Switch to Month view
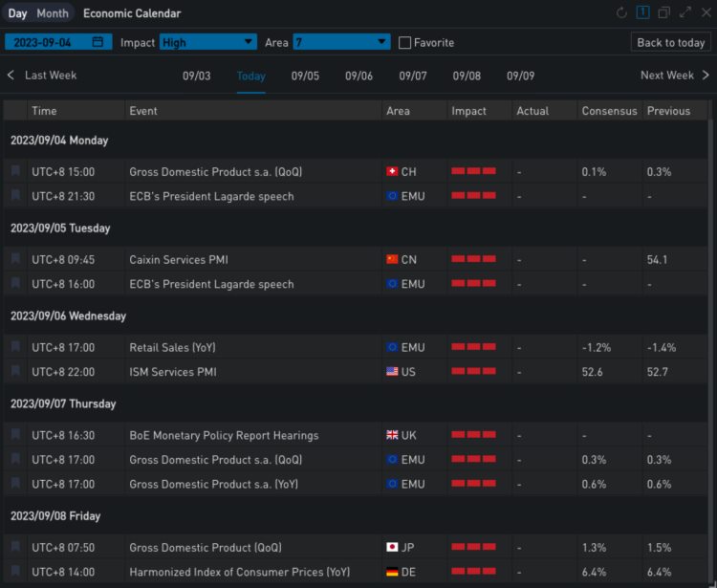Screen dimensions: 717x588 pos(53,13)
